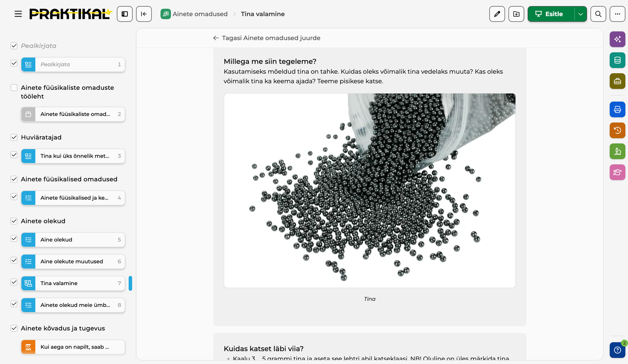The height and width of the screenshot is (364, 628).
Task: Click the pink graduation cap icon
Action: (x=617, y=172)
